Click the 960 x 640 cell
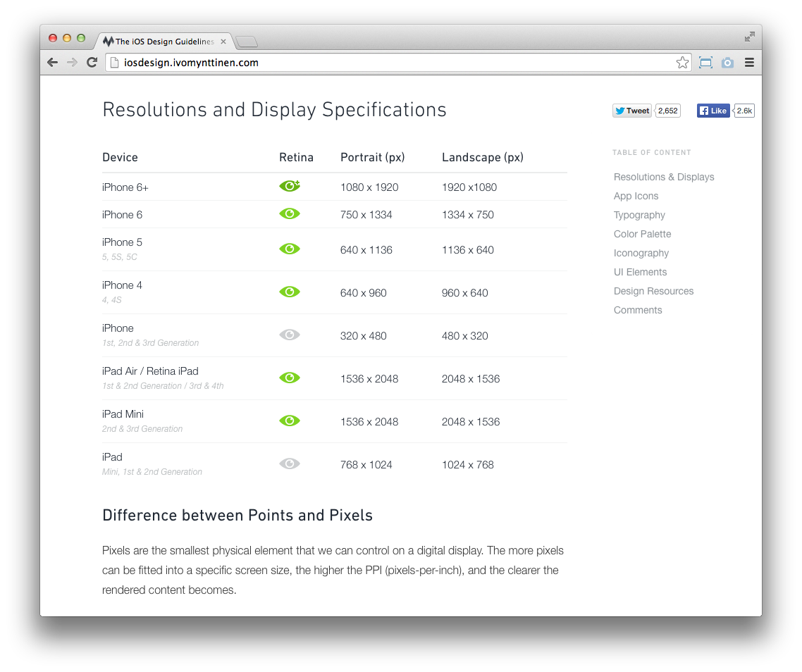Viewport: 802px width, 672px height. (465, 293)
